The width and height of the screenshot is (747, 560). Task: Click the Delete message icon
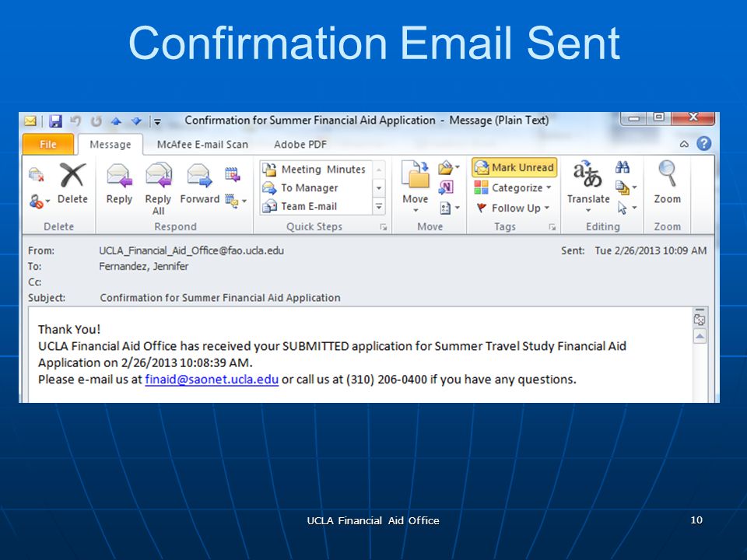coord(72,184)
